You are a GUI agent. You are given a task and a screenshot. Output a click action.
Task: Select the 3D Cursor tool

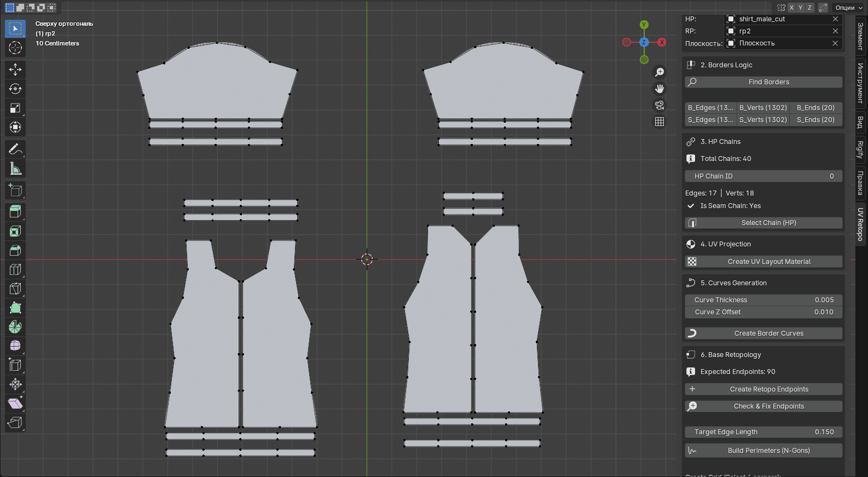15,48
